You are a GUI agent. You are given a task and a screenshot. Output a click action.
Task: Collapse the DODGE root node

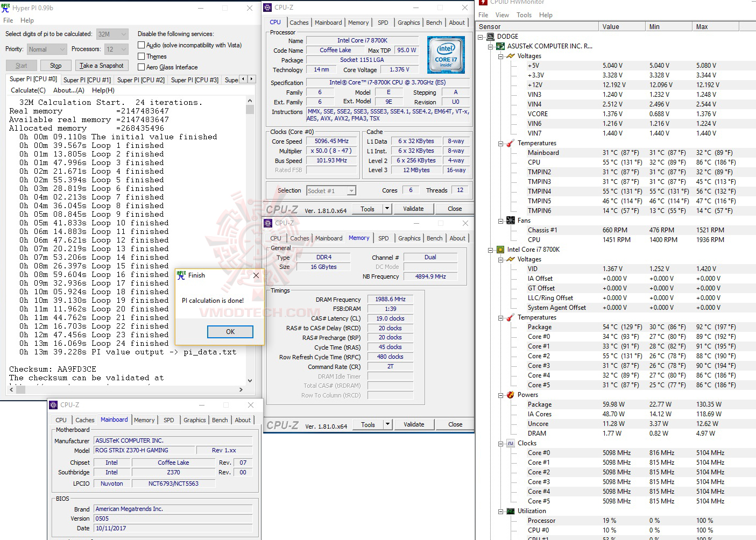pyautogui.click(x=481, y=37)
